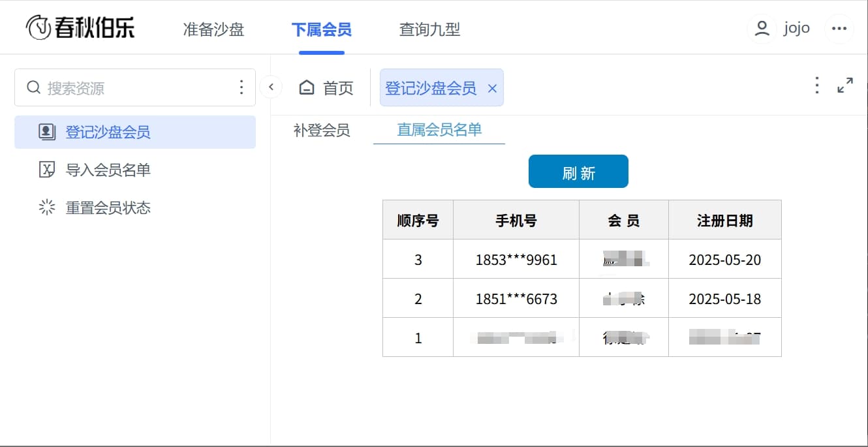Click the blurred member name in row 3
Image resolution: width=868 pixels, height=447 pixels.
625,337
